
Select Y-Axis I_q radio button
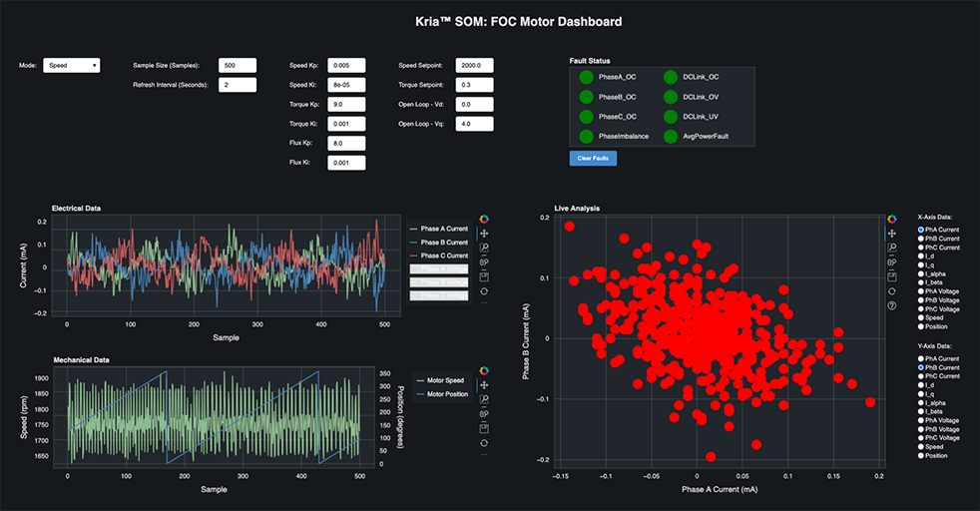pos(921,394)
